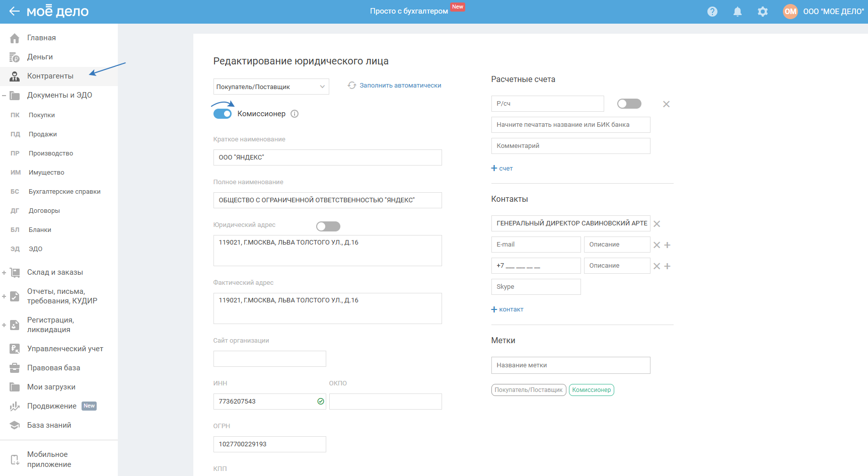Image resolution: width=868 pixels, height=476 pixels.
Task: Click the Комиссионер tag label
Action: pyautogui.click(x=591, y=390)
